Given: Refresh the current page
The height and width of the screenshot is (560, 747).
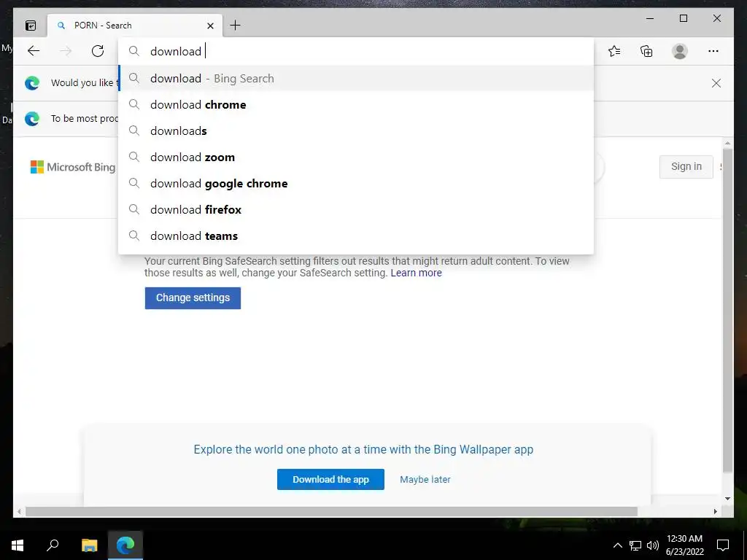Looking at the screenshot, I should pos(98,51).
